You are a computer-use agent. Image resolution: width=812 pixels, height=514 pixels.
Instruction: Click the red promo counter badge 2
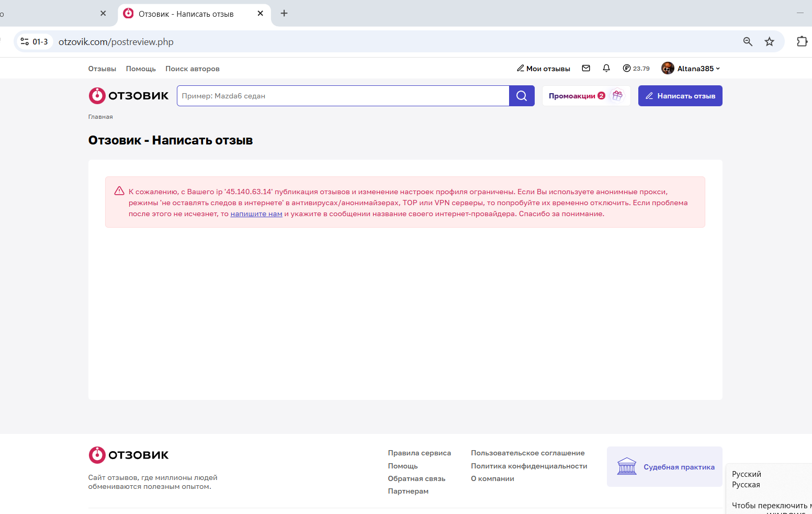[x=601, y=96]
